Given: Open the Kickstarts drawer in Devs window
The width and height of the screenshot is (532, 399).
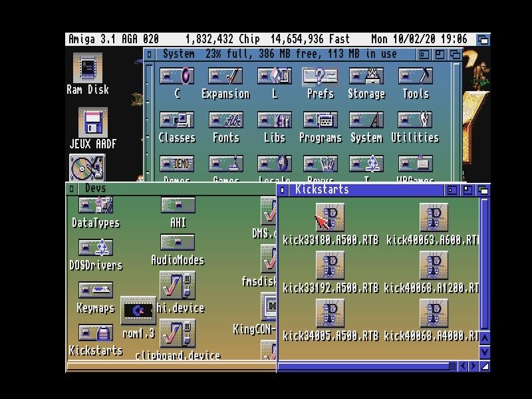Looking at the screenshot, I should (x=96, y=332).
